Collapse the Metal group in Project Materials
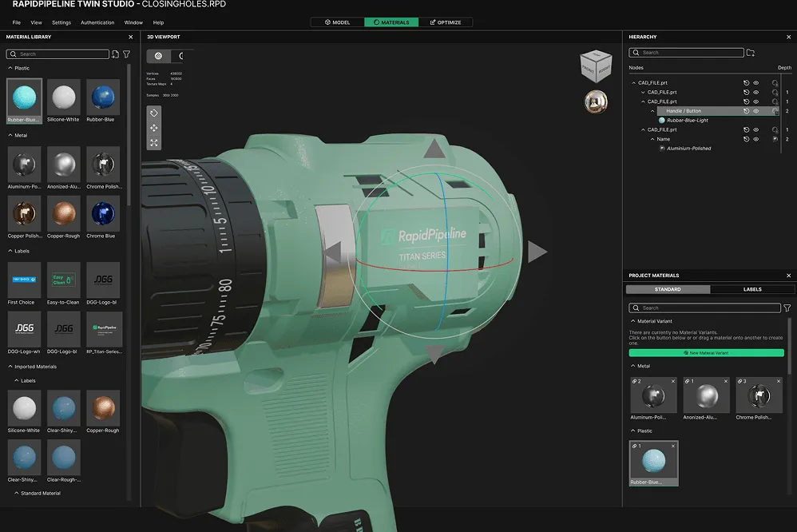 coord(632,367)
